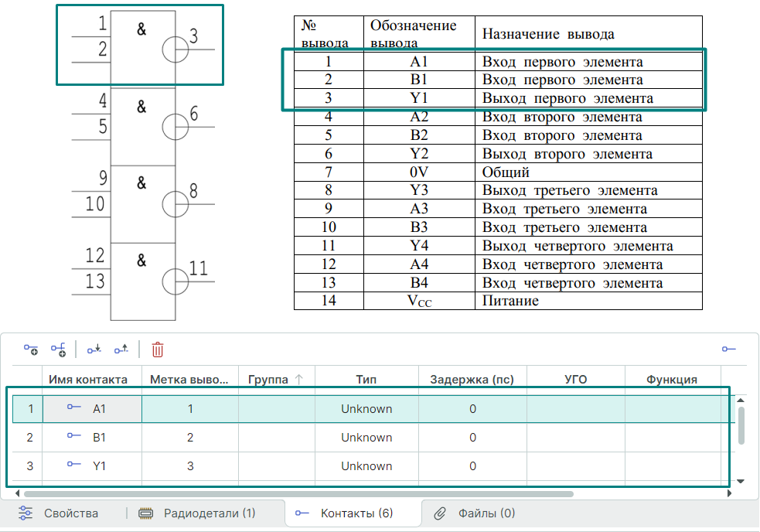The width and height of the screenshot is (760, 532).
Task: Click the Тип cell for contact B1
Action: coord(366,438)
